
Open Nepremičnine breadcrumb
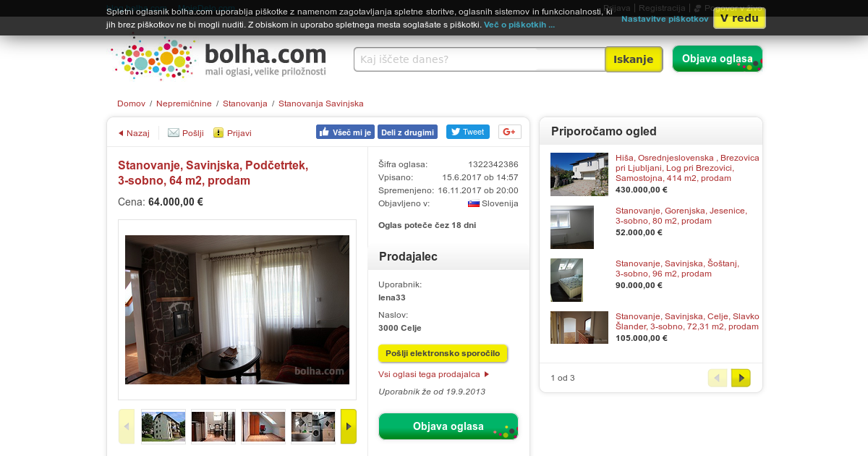pos(184,104)
